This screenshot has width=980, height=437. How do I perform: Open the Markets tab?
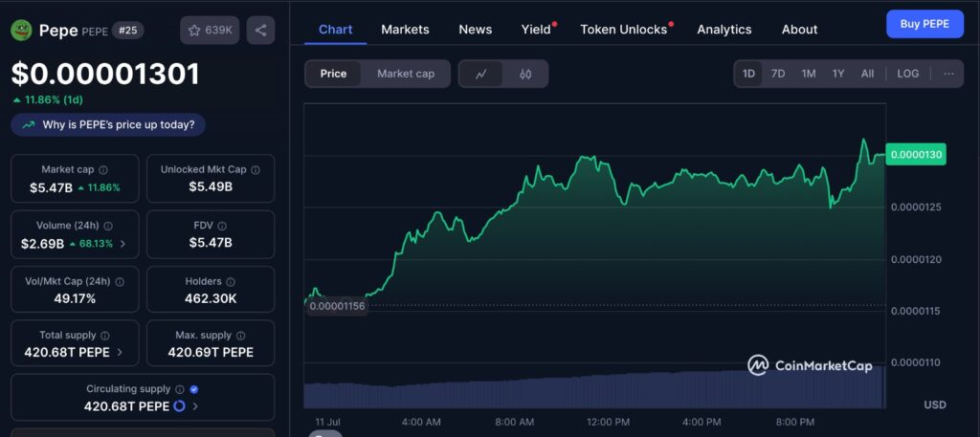pyautogui.click(x=405, y=30)
